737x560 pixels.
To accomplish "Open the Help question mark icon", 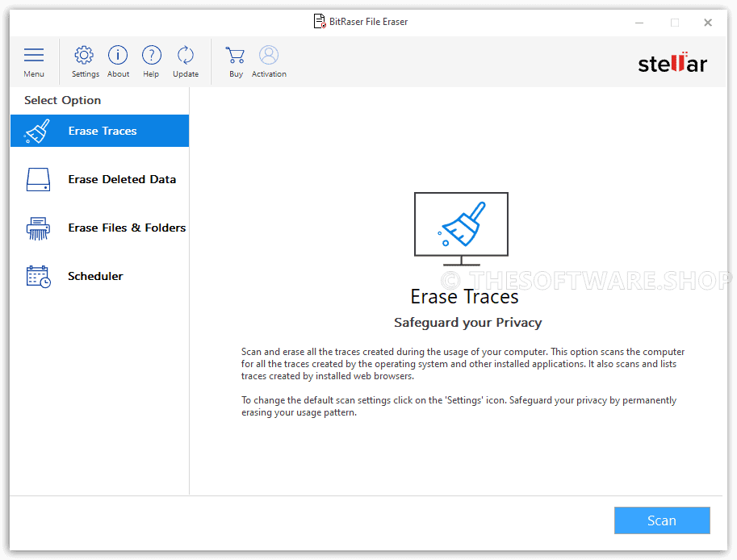I will (151, 55).
